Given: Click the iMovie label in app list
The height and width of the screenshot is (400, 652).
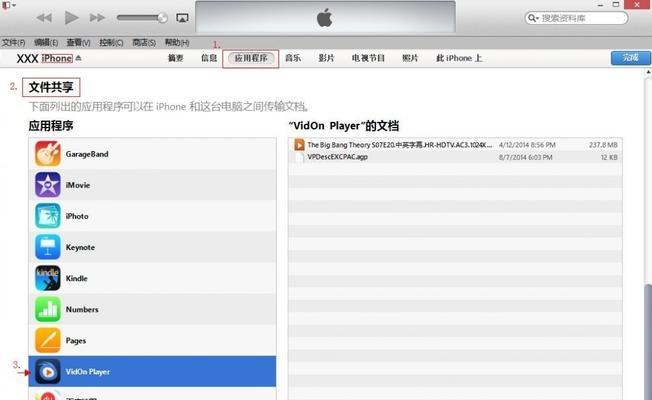Looking at the screenshot, I should tap(78, 185).
